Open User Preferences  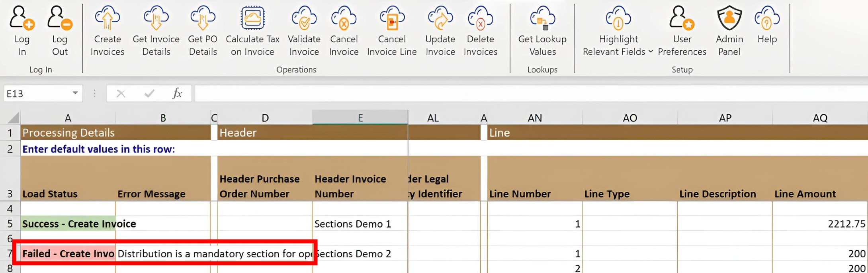coord(682,31)
